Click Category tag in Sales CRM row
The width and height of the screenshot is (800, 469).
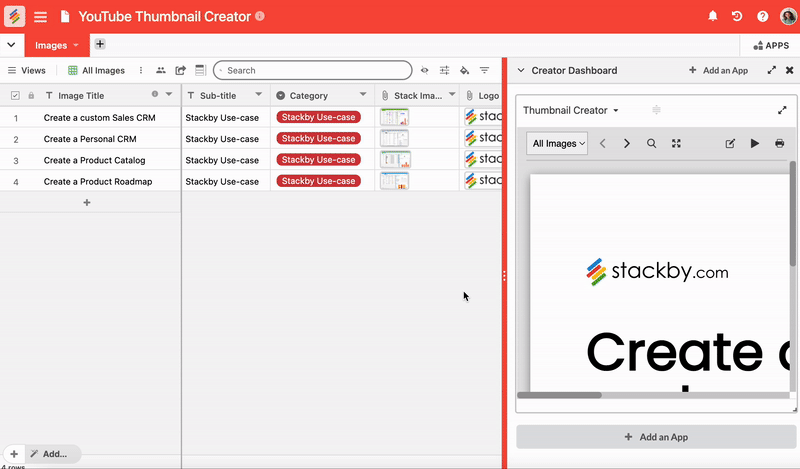[x=318, y=117]
